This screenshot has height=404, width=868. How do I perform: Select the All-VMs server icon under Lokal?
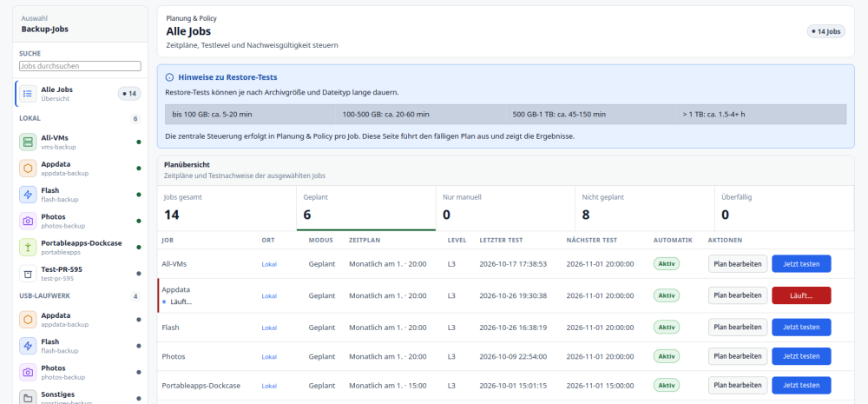[28, 142]
